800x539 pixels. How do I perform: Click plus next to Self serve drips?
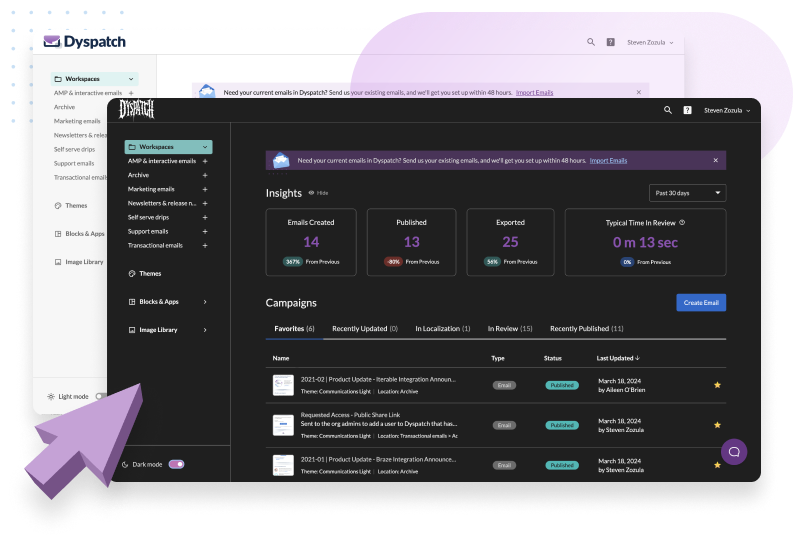point(205,217)
